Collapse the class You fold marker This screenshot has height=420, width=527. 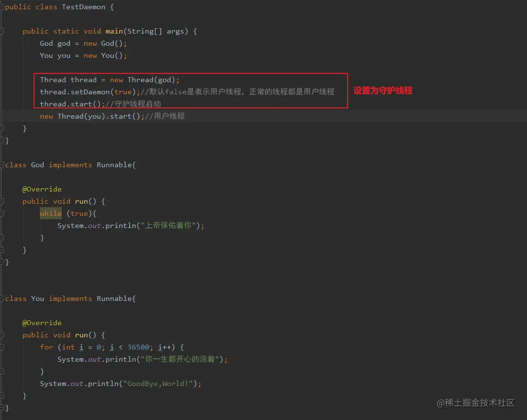(1, 298)
